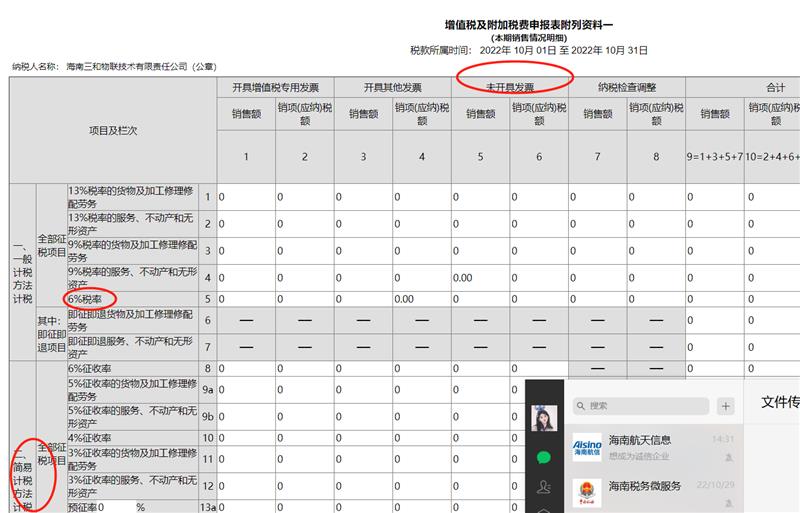Click the 开具其他发票 column header
The width and height of the screenshot is (800, 513).
[392, 88]
